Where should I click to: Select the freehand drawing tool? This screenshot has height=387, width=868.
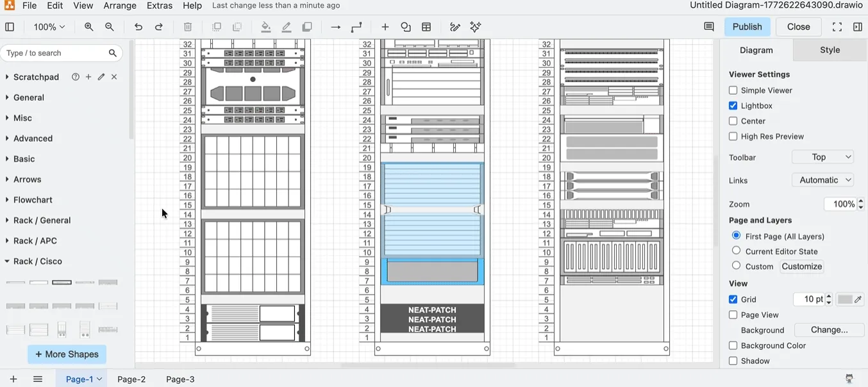455,27
